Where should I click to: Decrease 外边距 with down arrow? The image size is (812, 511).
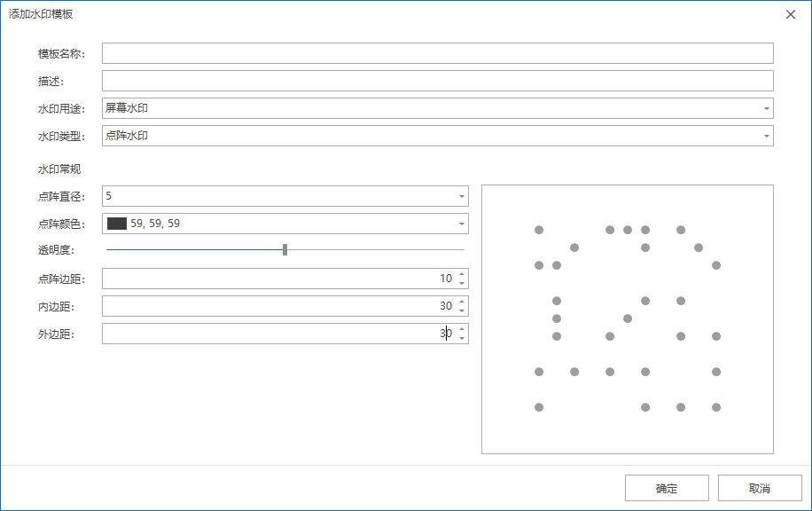461,338
